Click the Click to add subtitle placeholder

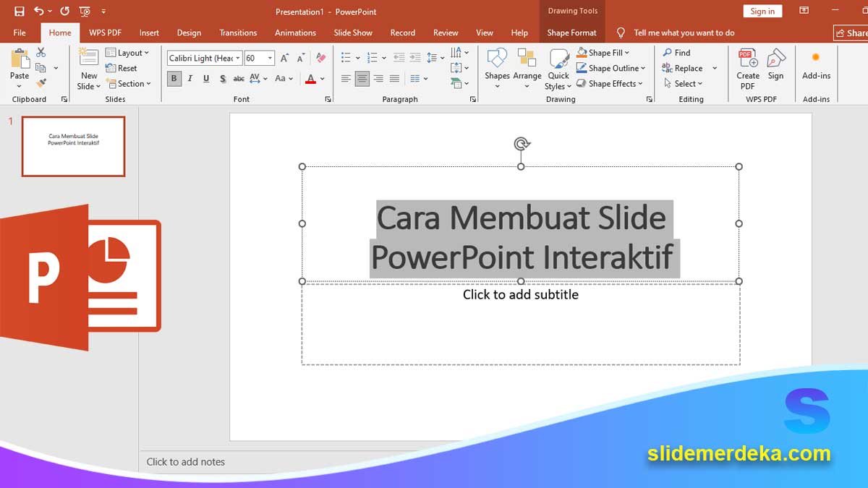pyautogui.click(x=521, y=324)
